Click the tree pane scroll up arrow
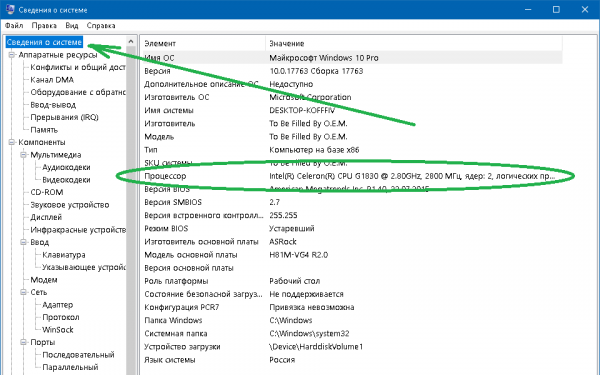 click(131, 41)
